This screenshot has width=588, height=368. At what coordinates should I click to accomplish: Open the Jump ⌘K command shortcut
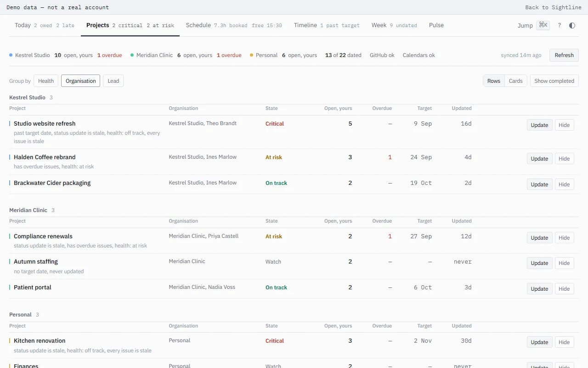(x=533, y=25)
